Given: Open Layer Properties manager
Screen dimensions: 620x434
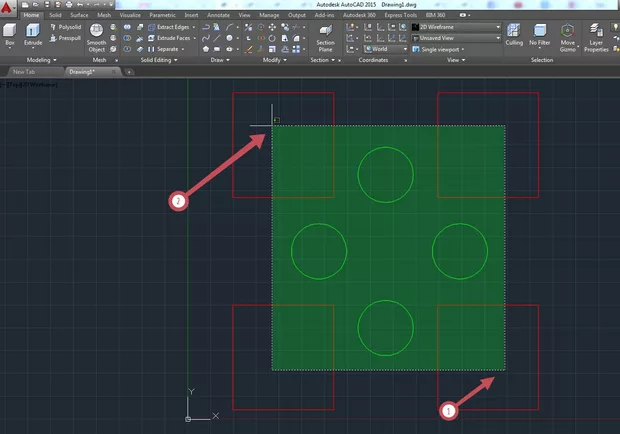Looking at the screenshot, I should coord(596,38).
